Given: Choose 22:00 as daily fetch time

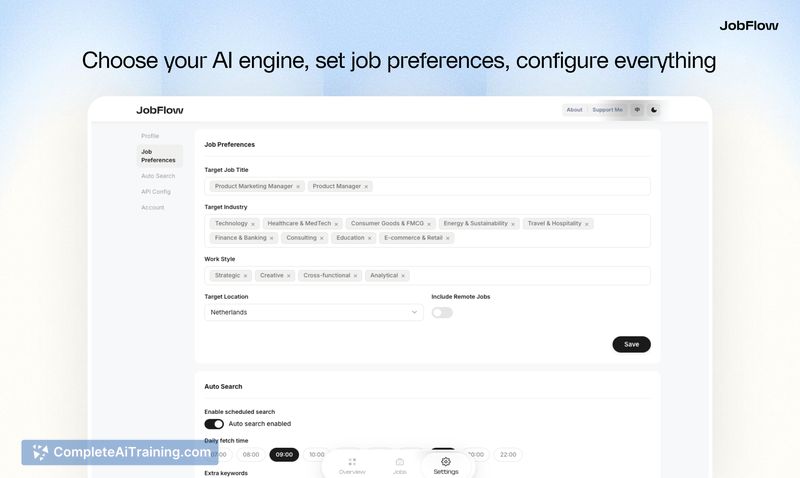Looking at the screenshot, I should click(508, 455).
